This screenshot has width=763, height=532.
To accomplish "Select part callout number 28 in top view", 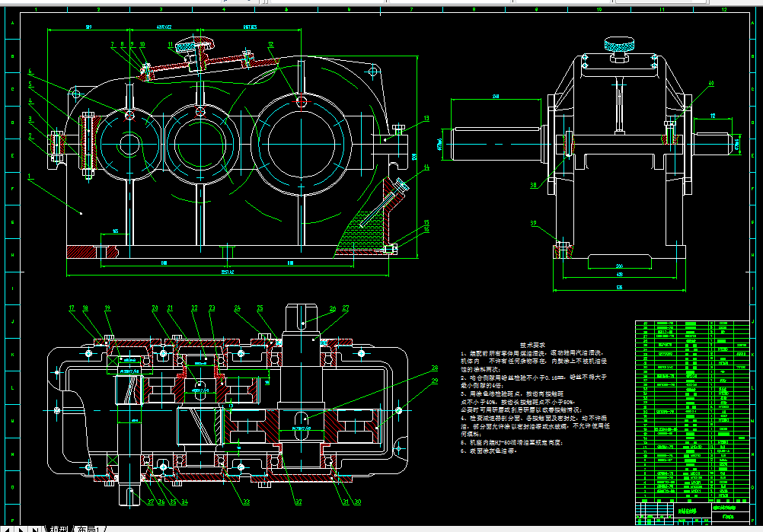I will click(435, 368).
